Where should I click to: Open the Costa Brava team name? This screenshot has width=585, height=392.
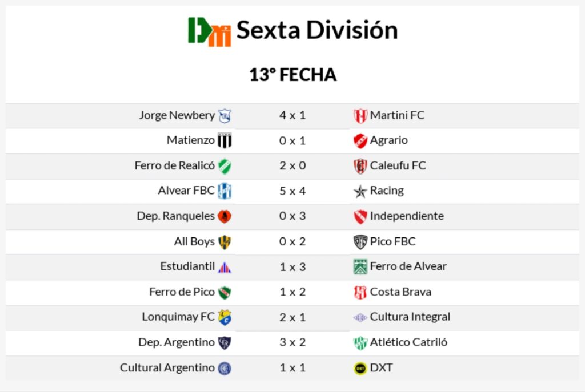pos(400,292)
